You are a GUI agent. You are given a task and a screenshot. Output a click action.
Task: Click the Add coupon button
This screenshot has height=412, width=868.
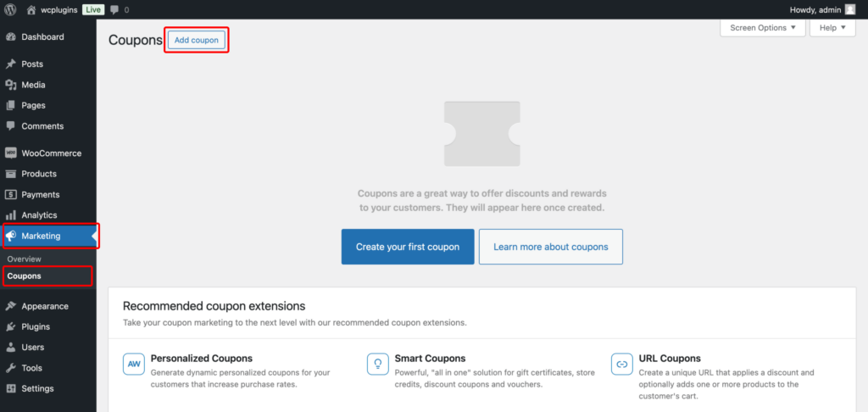tap(197, 41)
